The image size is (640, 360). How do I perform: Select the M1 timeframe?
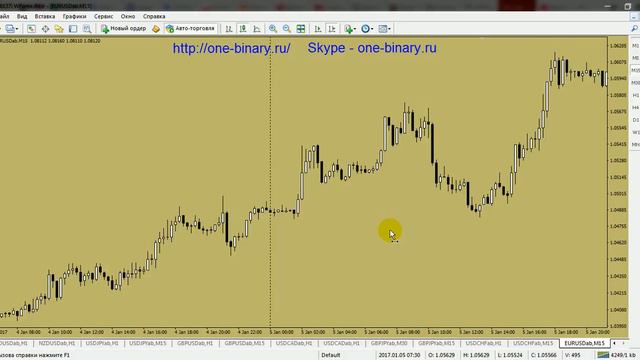click(636, 46)
